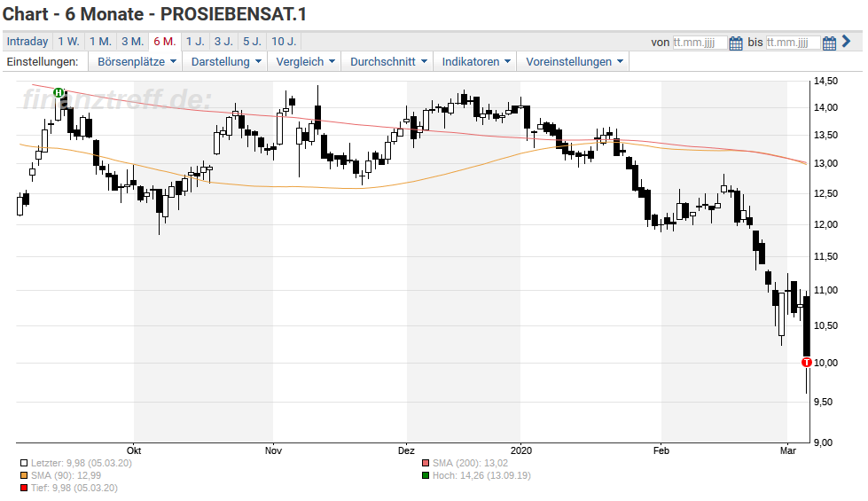
Task: Click the 9,00 price axis label
Action: click(823, 442)
